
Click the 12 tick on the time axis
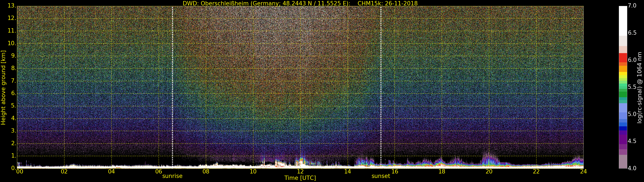coord(300,172)
